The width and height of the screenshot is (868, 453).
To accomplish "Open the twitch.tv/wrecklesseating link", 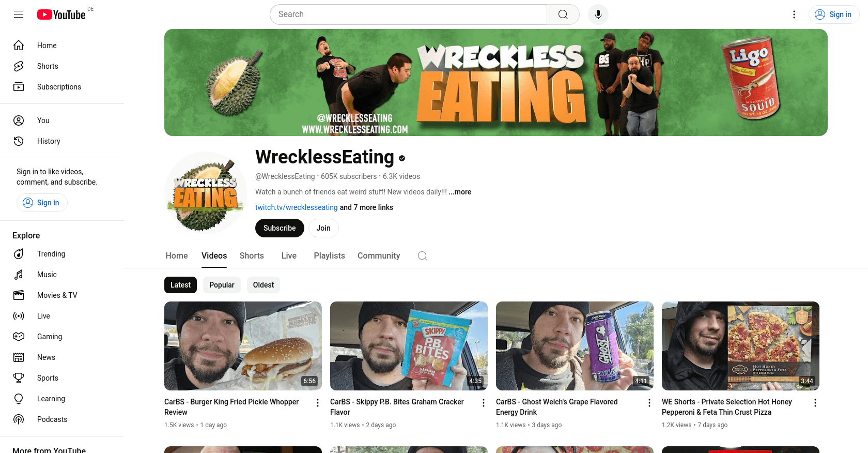I will point(297,207).
